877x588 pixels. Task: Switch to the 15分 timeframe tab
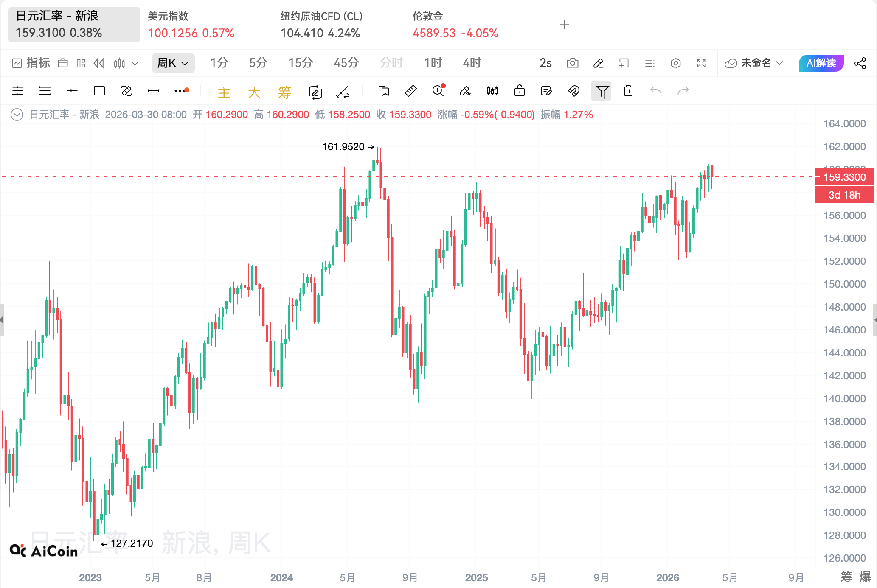301,62
